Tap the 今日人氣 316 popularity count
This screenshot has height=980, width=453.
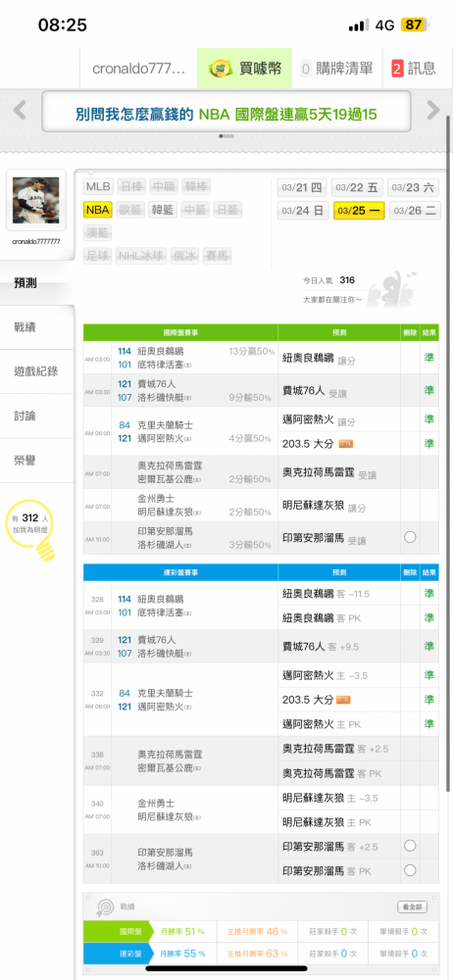[329, 280]
